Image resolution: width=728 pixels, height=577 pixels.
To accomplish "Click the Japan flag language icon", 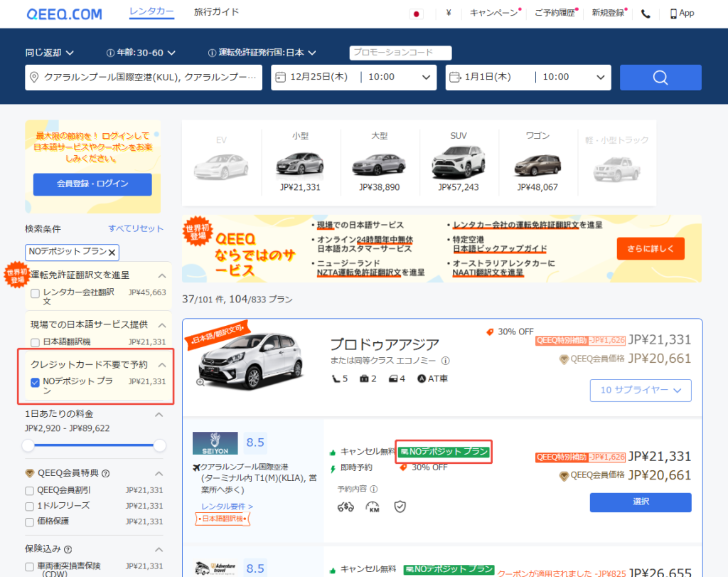I will click(x=417, y=14).
